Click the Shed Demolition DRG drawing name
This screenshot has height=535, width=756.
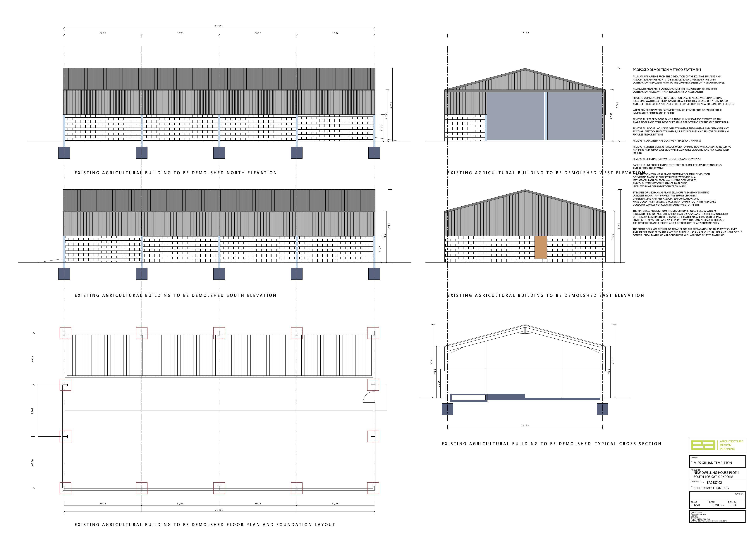click(711, 488)
